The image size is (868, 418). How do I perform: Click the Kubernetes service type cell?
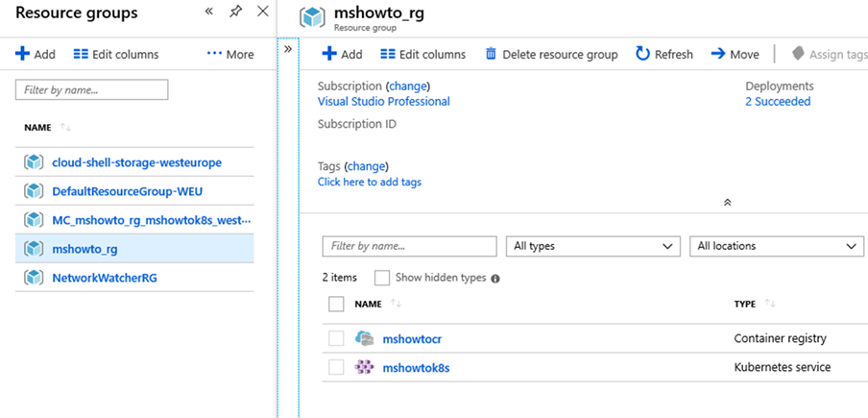(783, 367)
